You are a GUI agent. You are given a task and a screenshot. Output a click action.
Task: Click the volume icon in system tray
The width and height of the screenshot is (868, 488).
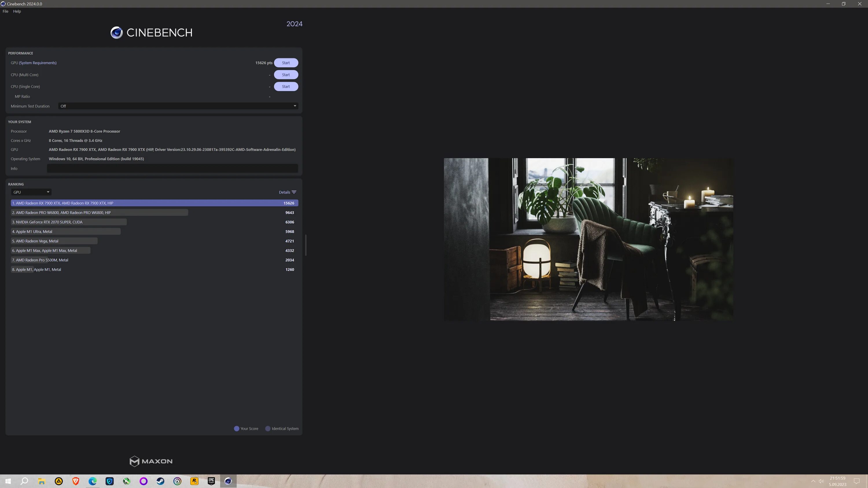(821, 481)
